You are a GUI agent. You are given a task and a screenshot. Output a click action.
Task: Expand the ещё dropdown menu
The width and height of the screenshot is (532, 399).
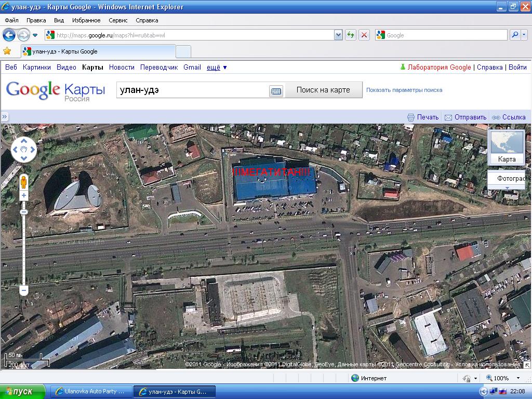point(217,67)
